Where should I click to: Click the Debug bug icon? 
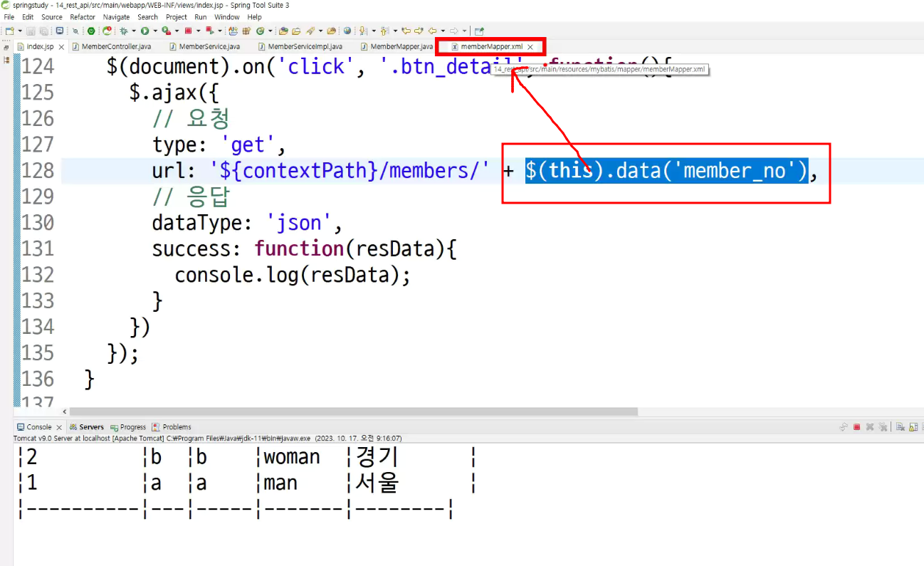123,31
